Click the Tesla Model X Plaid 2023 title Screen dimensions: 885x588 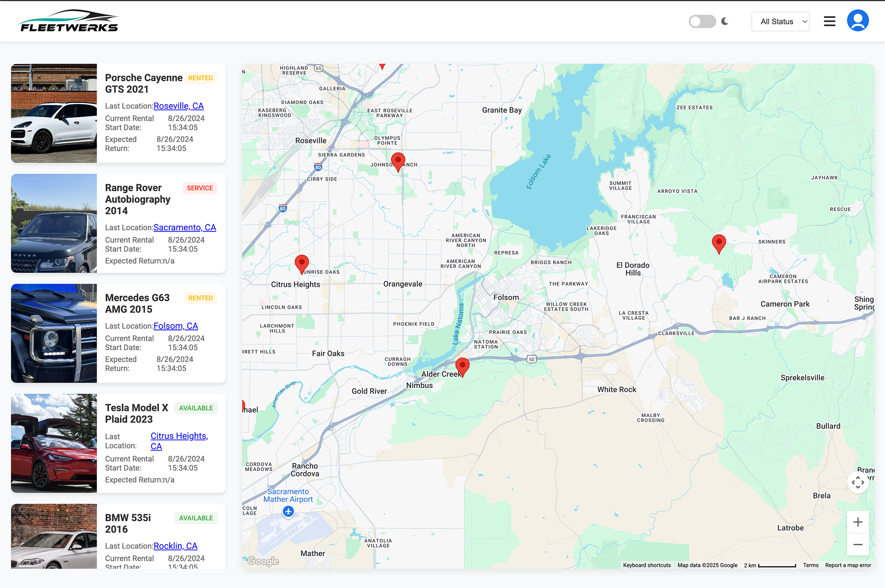pyautogui.click(x=136, y=414)
